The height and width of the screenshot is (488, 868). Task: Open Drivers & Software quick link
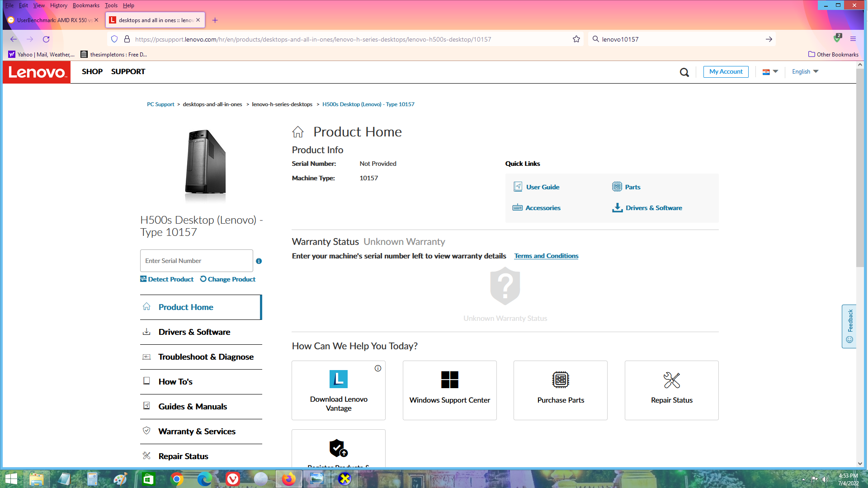647,208
